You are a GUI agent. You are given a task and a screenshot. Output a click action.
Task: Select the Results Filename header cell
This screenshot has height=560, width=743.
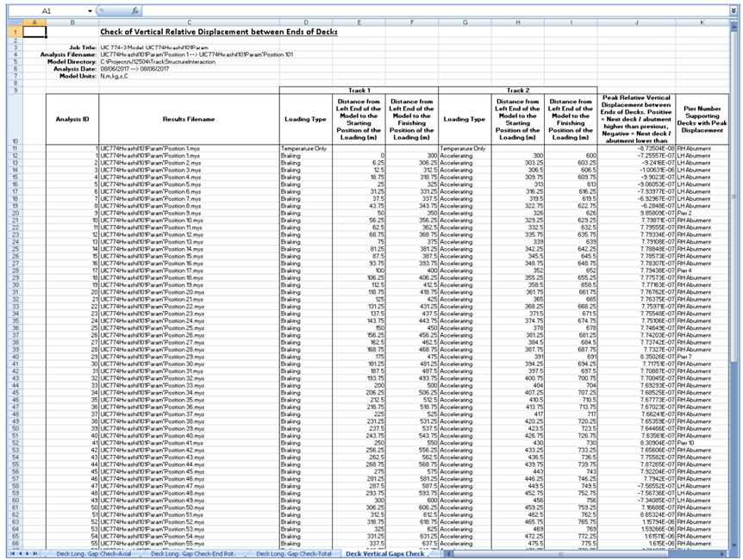187,119
